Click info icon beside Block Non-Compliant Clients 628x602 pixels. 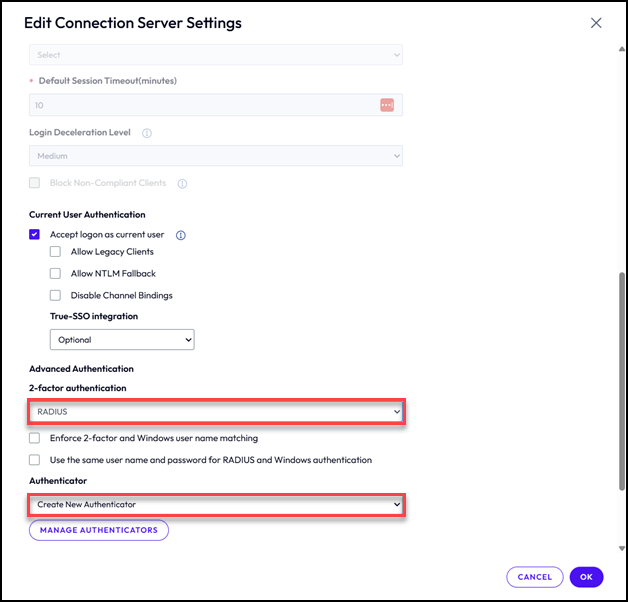(182, 184)
